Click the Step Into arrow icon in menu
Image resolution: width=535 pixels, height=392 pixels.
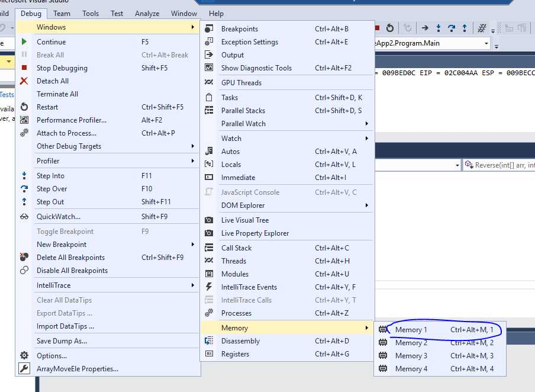pyautogui.click(x=24, y=175)
